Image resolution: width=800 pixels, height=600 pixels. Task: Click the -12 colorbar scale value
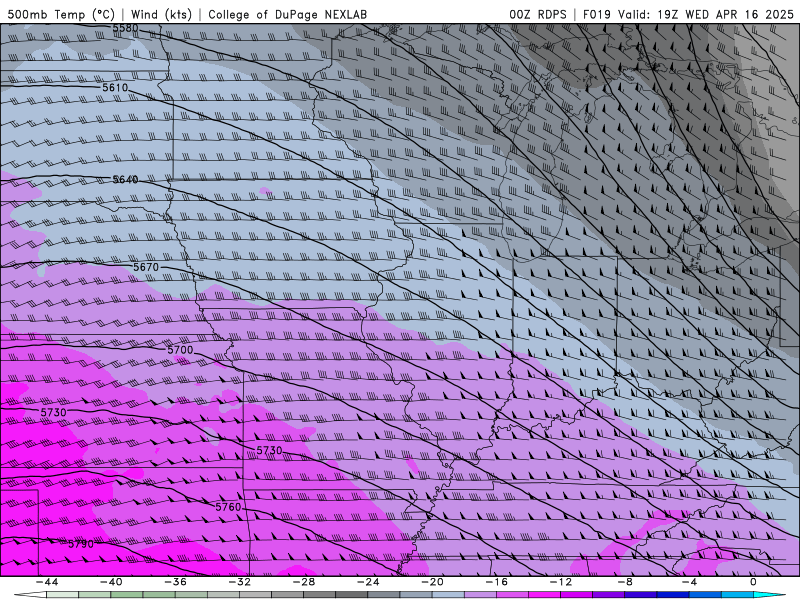point(561,582)
